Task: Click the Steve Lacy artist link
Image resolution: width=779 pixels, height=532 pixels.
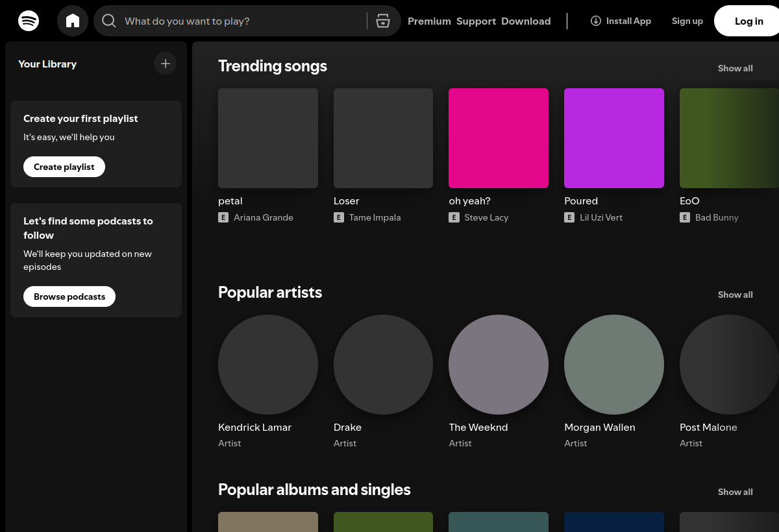Action: tap(486, 217)
